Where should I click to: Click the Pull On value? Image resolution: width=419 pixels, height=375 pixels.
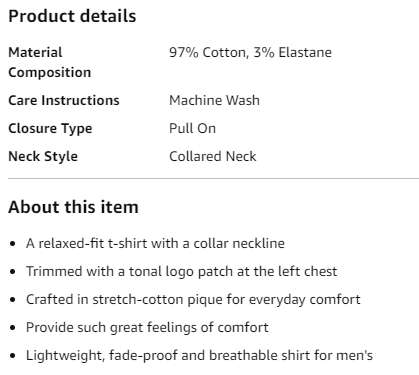tap(192, 128)
